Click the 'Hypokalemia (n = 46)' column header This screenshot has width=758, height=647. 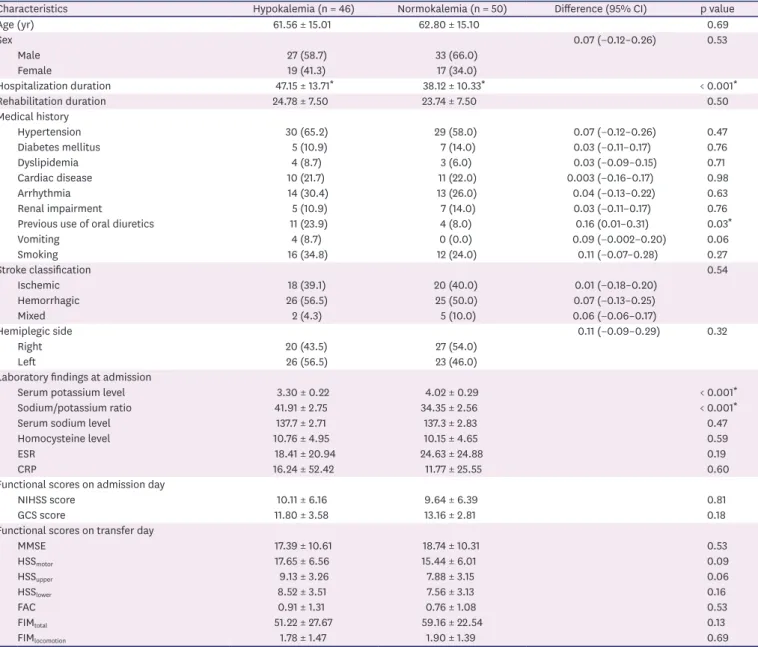tap(303, 9)
